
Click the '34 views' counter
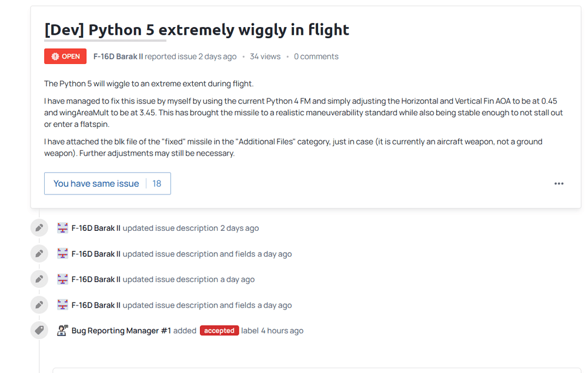click(265, 56)
